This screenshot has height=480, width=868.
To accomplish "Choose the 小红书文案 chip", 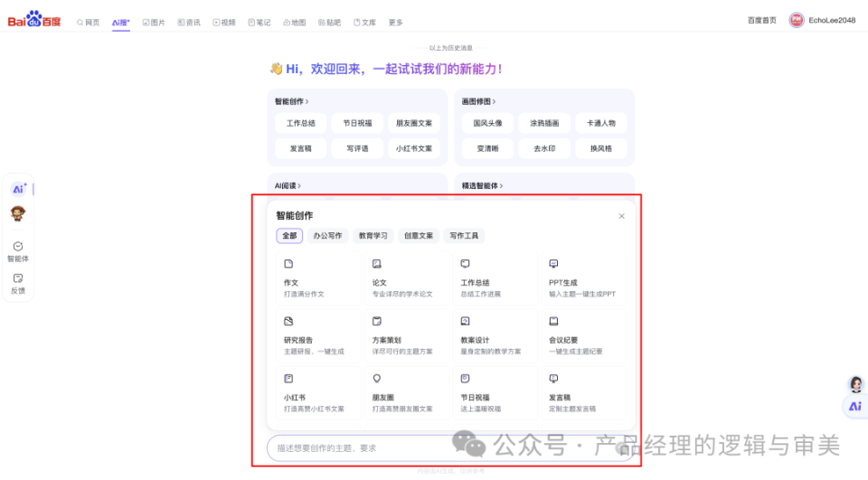I will tap(414, 148).
